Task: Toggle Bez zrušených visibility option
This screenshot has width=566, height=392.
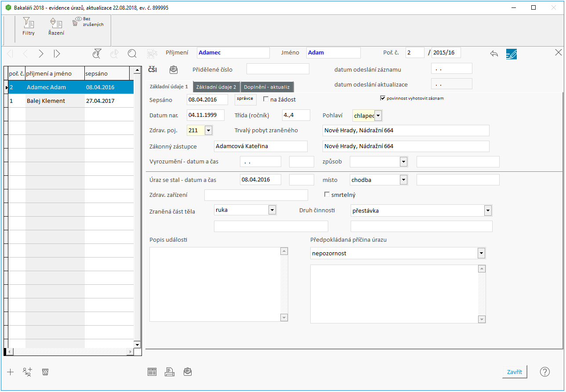Action: (x=88, y=22)
